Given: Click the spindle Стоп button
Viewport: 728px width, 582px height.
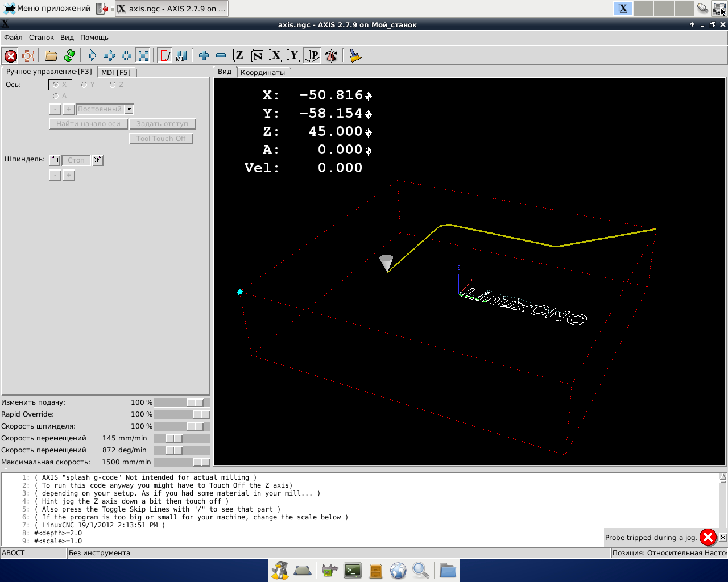Looking at the screenshot, I should 76,160.
